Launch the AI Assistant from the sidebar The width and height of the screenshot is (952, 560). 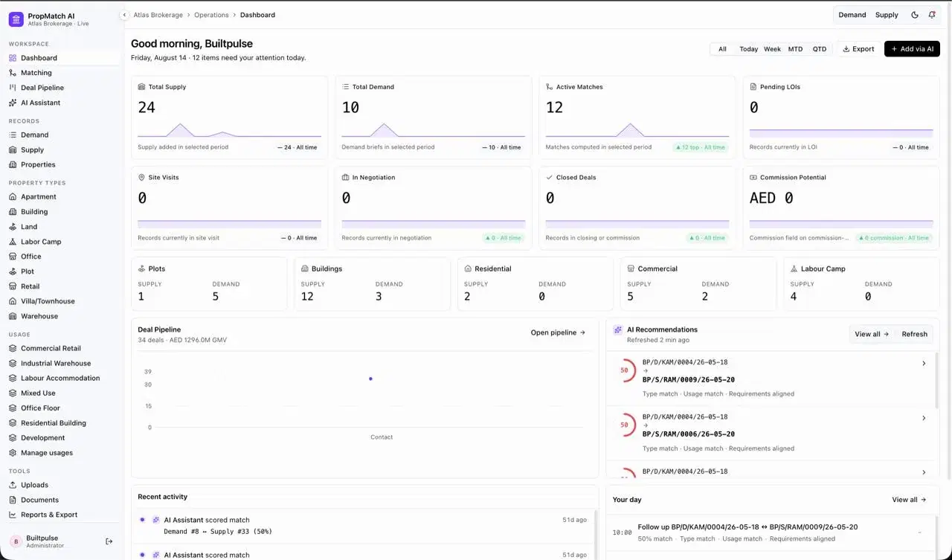61,103
